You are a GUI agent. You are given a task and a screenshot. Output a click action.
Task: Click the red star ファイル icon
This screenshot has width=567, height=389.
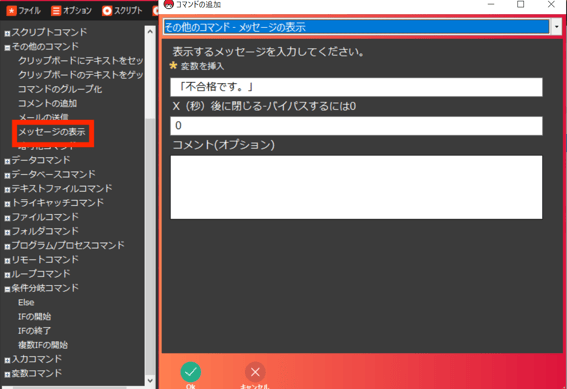coord(12,11)
